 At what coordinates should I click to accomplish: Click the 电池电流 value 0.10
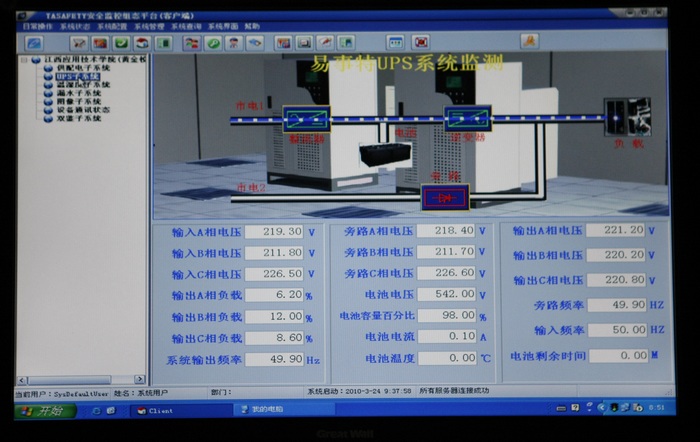click(446, 336)
